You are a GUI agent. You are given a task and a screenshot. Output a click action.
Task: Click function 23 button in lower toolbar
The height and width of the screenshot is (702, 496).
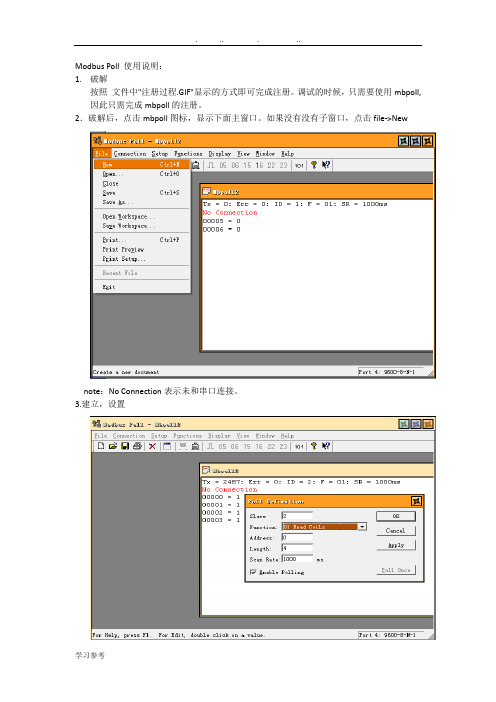click(x=283, y=446)
